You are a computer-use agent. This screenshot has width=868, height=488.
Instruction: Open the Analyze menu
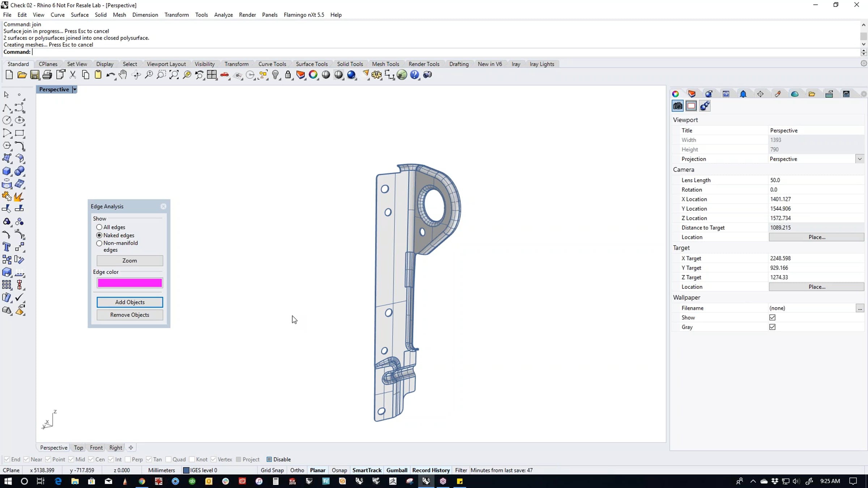tap(223, 15)
